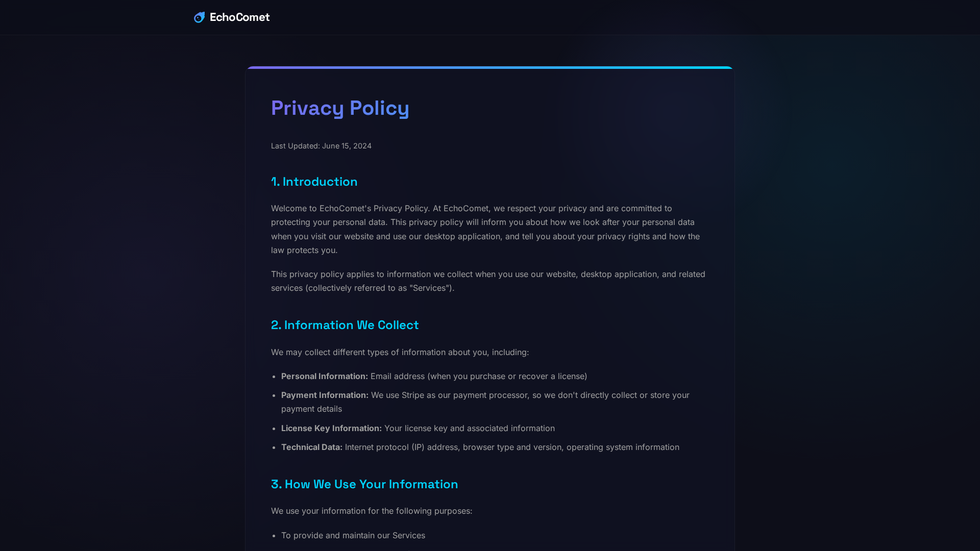
Task: Select the Last Updated June 15, 2024 line
Action: 321,146
